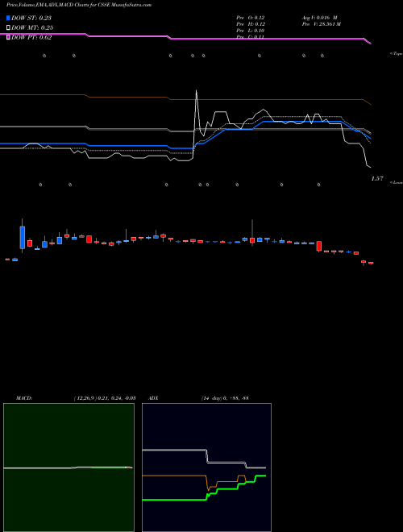The height and width of the screenshot is (532, 403).
Task: Click the 'ADX' panel title
Action: pos(153,397)
